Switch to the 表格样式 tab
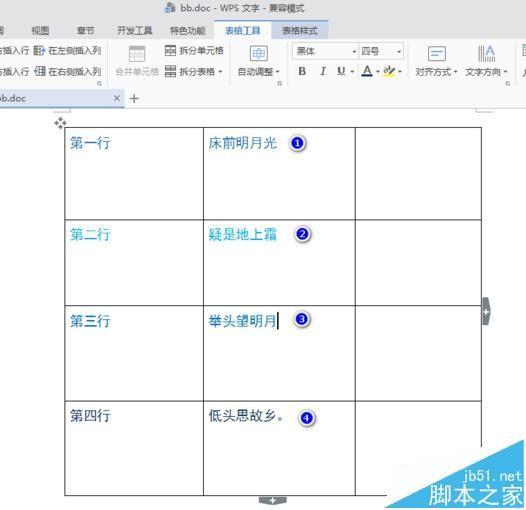Viewport: 526px width, 510px height. 300,31
